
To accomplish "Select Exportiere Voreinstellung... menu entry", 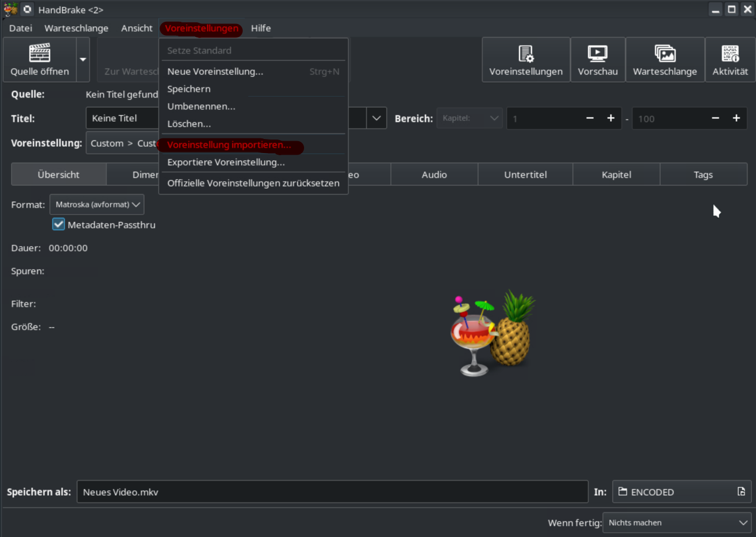I will click(x=253, y=162).
